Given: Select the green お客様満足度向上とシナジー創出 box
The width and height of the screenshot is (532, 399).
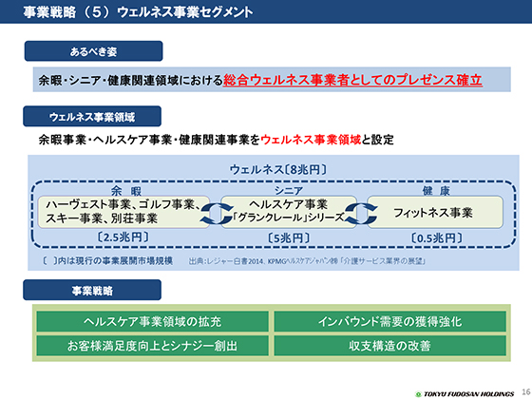Looking at the screenshot, I should pyautogui.click(x=152, y=346).
